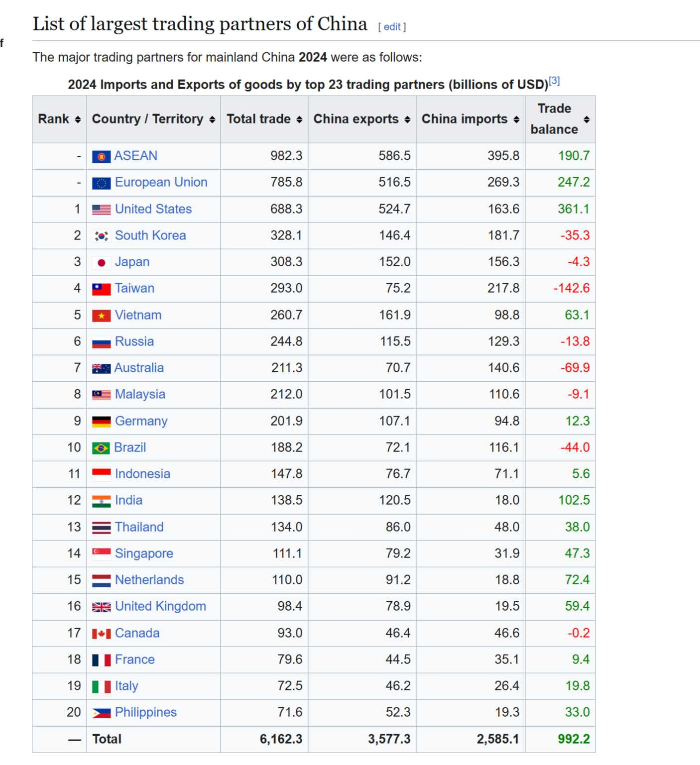The height and width of the screenshot is (765, 700).
Task: Click the ASEAN flag icon
Action: (x=101, y=157)
